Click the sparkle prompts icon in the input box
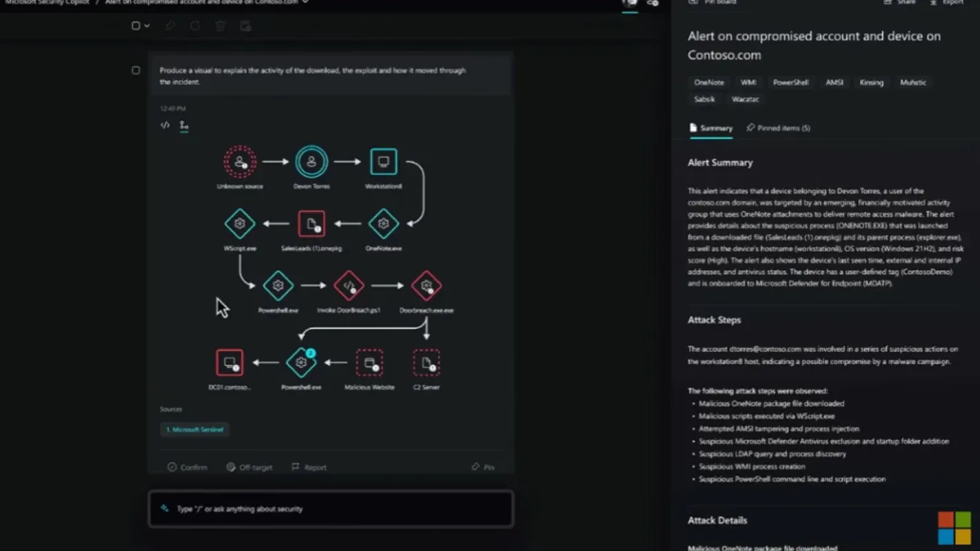 pyautogui.click(x=165, y=508)
